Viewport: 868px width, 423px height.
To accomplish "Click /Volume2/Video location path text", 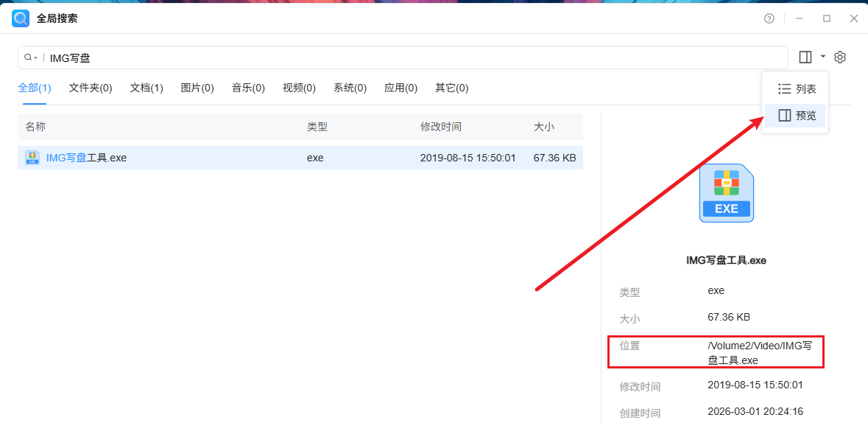I will pyautogui.click(x=760, y=352).
